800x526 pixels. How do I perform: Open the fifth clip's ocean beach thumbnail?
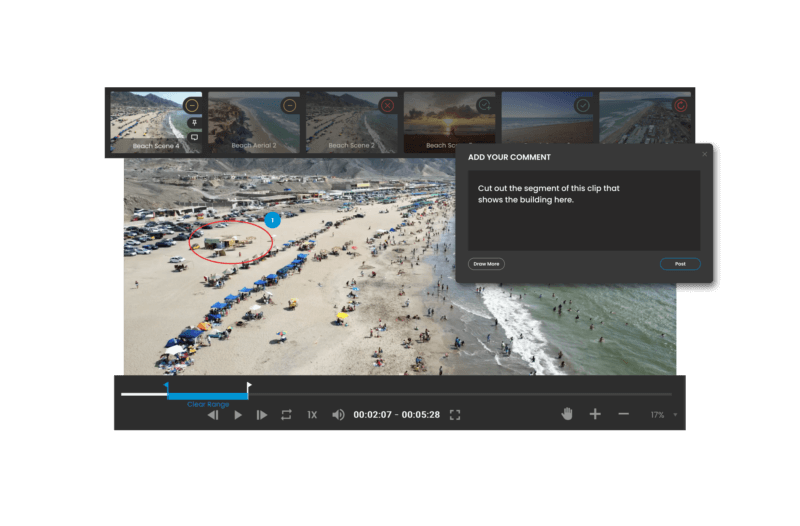pos(547,118)
